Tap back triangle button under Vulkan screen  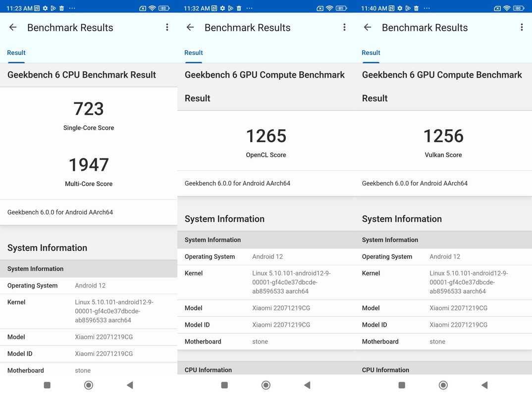click(484, 385)
